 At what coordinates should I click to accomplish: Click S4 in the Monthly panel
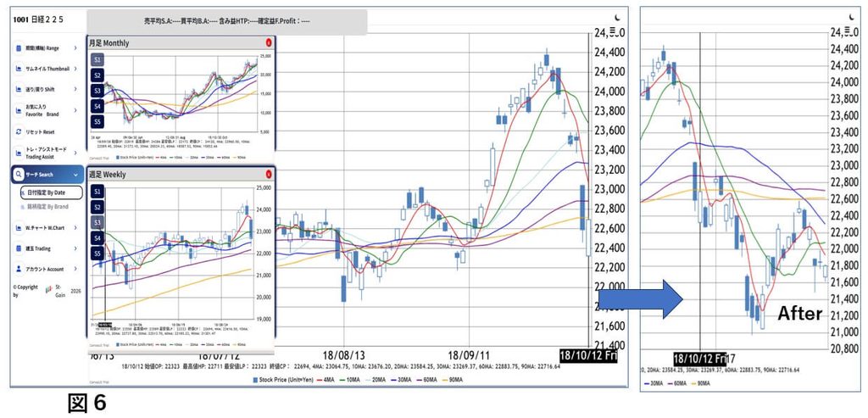tap(97, 106)
